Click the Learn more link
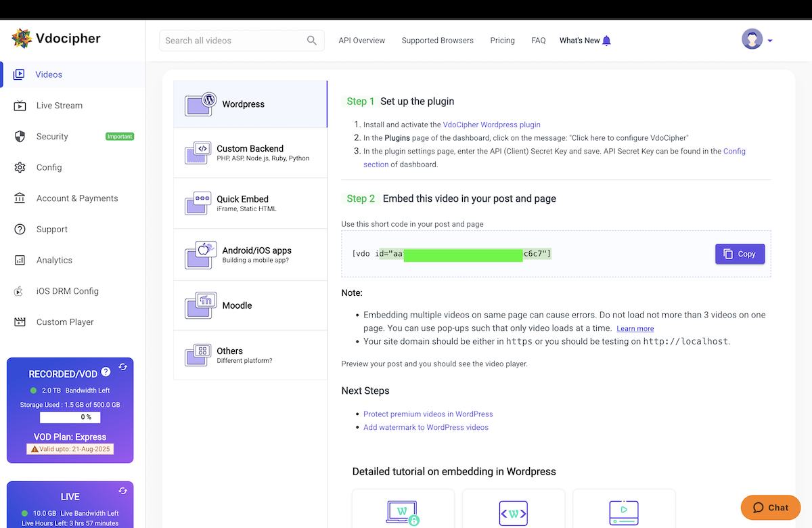This screenshot has height=528, width=812. [635, 329]
